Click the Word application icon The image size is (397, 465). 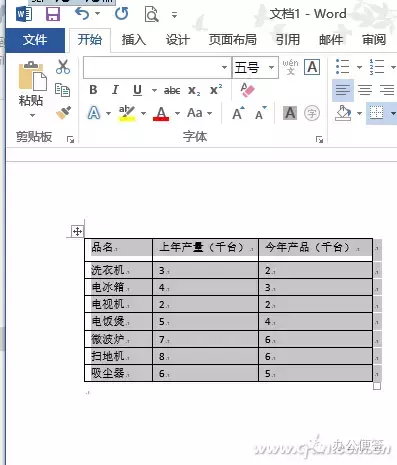(x=24, y=14)
